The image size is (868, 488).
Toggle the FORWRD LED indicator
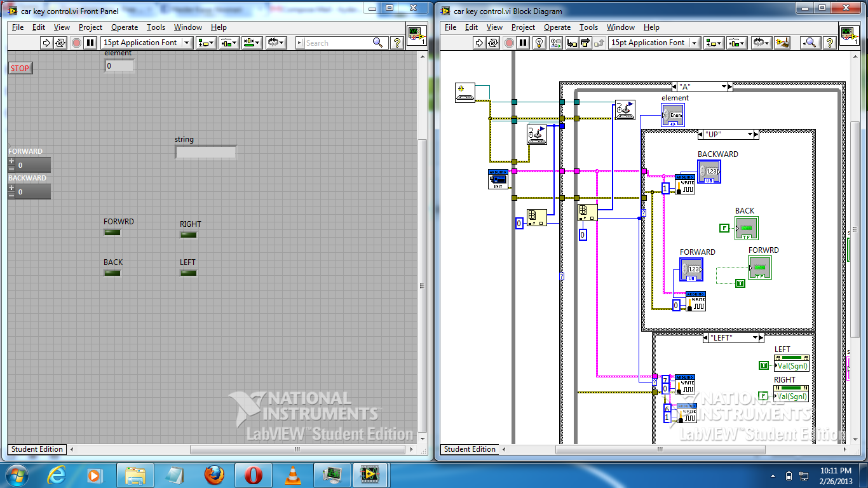click(112, 233)
